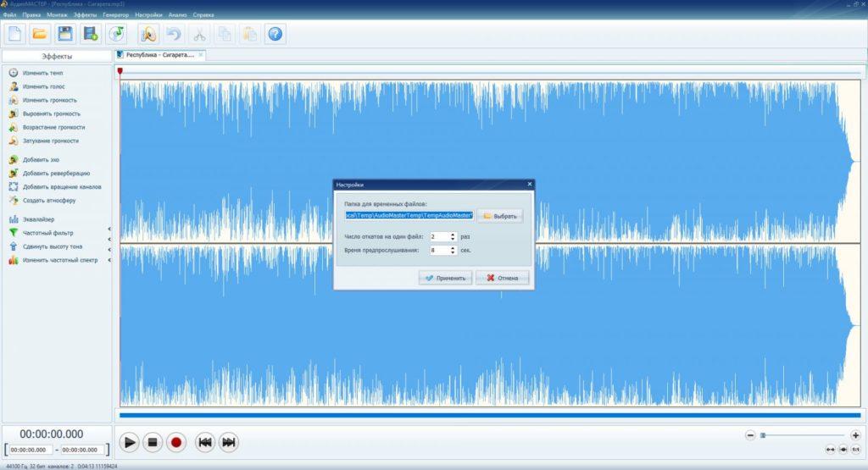Click the Применить button
This screenshot has height=470, width=868.
pyautogui.click(x=446, y=278)
